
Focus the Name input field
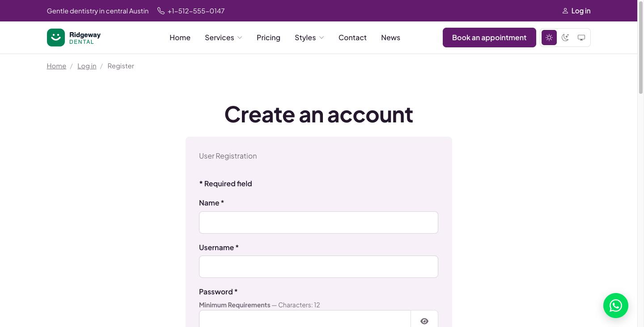(318, 222)
